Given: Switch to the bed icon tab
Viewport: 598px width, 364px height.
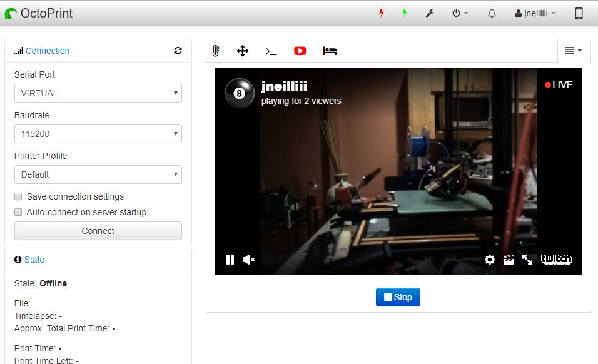Looking at the screenshot, I should coord(330,51).
